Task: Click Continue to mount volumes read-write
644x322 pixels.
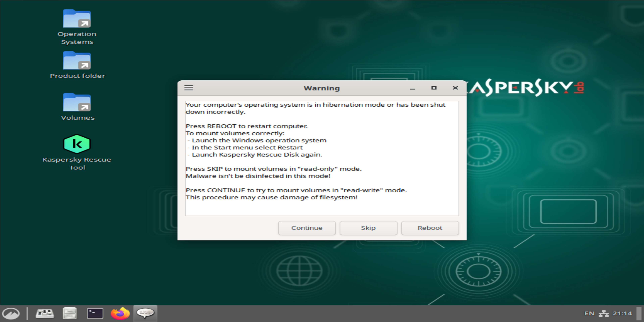Action: 307,228
